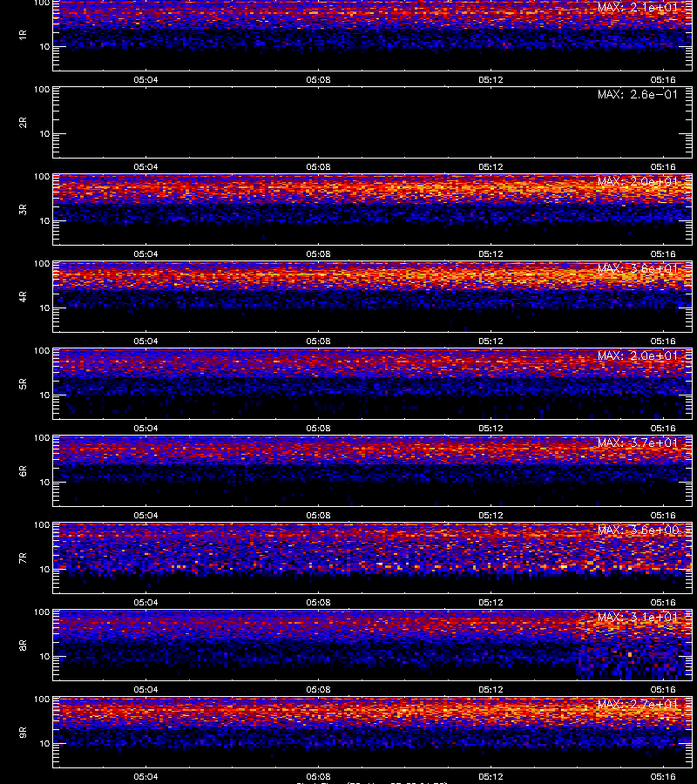Image resolution: width=697 pixels, height=784 pixels.
Task: Click the 10 y-axis value on panel 1R
Action: tap(44, 46)
